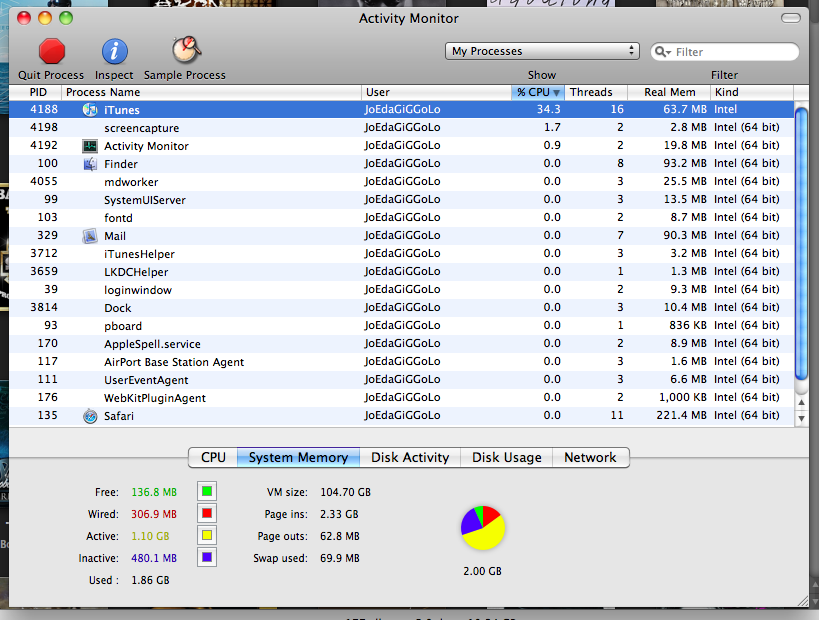Image resolution: width=819 pixels, height=620 pixels.
Task: Click the red Quit Process stop icon
Action: pyautogui.click(x=52, y=52)
